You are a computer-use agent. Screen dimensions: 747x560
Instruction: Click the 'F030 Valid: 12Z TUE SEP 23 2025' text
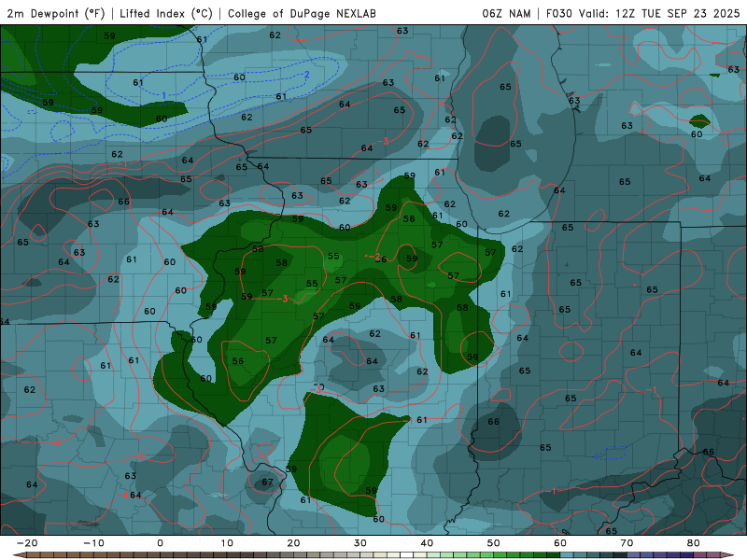point(642,13)
